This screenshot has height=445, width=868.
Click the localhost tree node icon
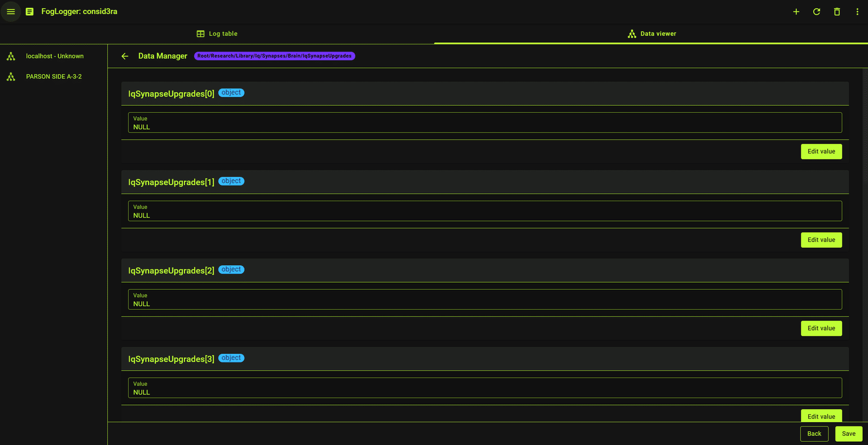coord(11,56)
